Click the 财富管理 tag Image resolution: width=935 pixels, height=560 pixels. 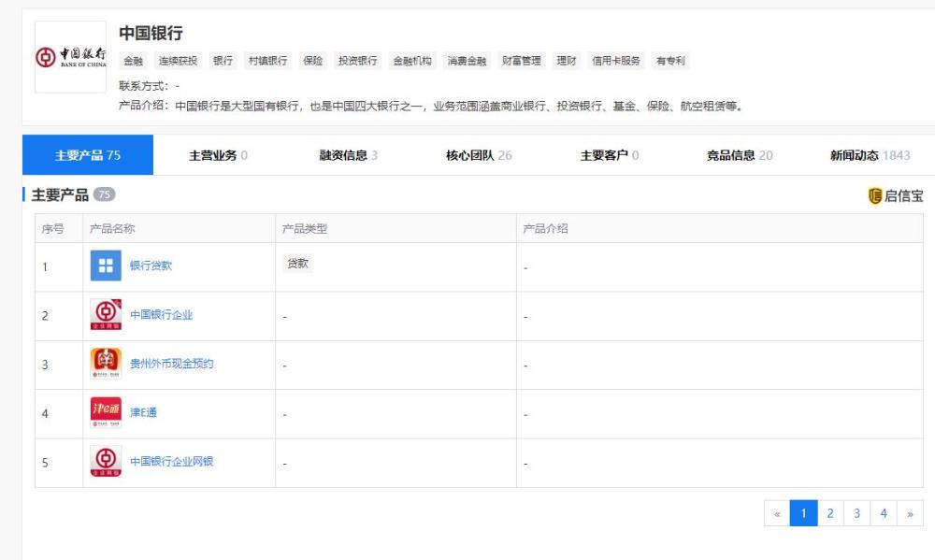tap(522, 61)
